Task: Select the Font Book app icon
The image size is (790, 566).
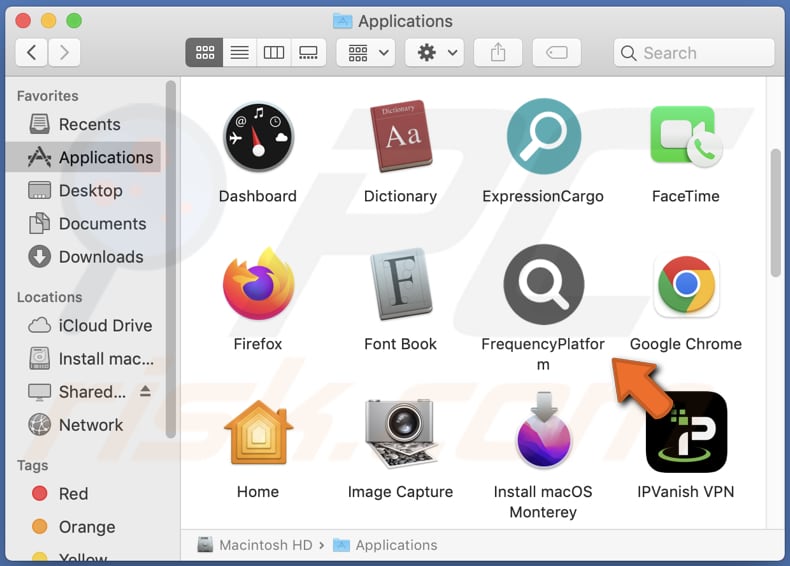Action: coord(401,284)
